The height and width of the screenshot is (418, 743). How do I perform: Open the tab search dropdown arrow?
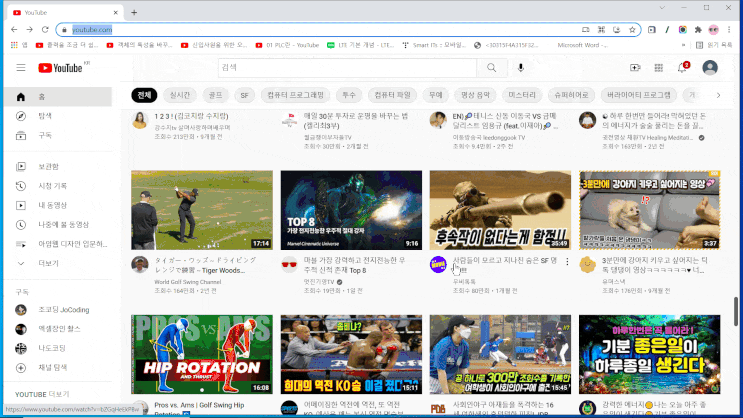662,8
